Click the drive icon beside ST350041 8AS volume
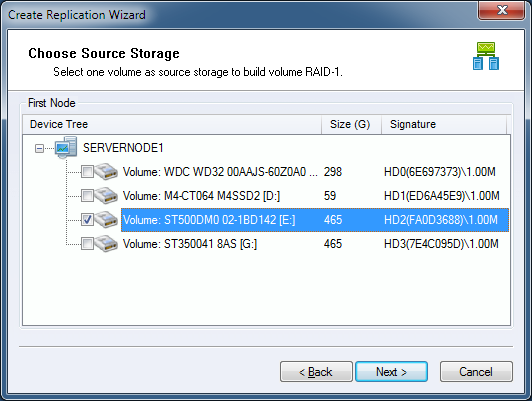Screen dimensions: 532x401 point(106,244)
